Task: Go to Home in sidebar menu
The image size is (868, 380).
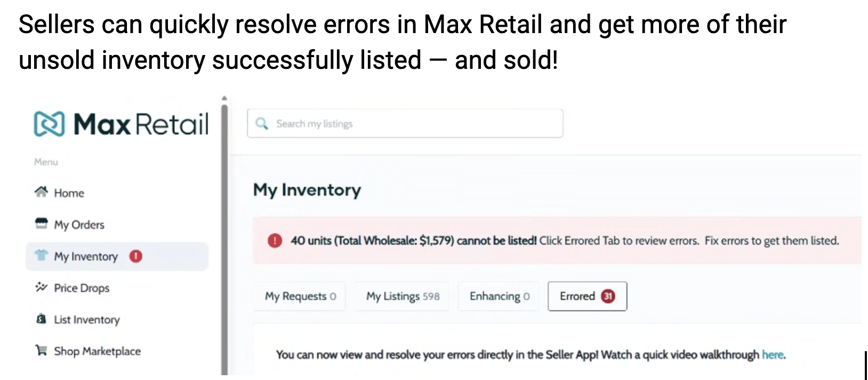Action: coord(69,193)
